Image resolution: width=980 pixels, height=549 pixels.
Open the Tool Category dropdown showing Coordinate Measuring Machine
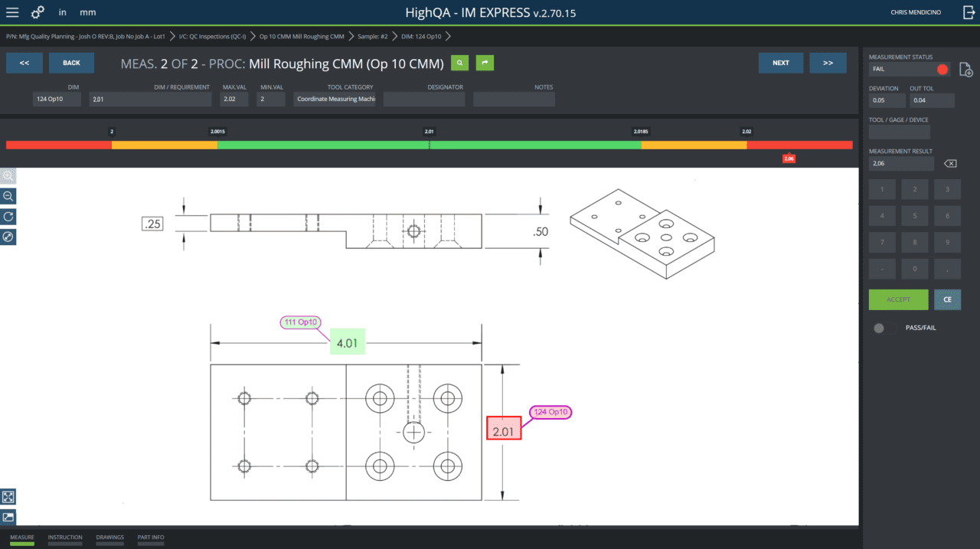(x=335, y=99)
